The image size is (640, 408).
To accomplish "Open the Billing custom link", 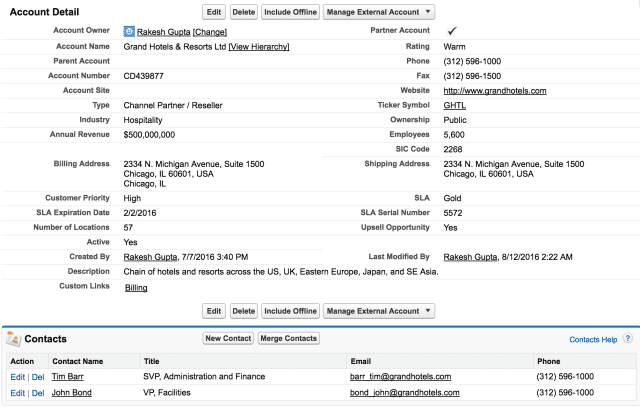I will click(x=136, y=287).
